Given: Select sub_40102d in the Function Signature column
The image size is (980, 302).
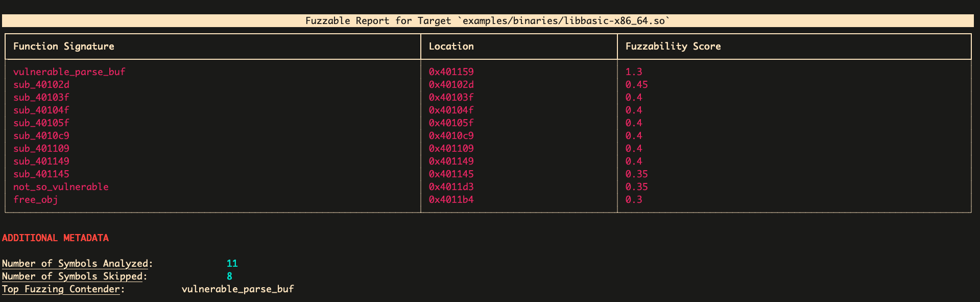Looking at the screenshot, I should (x=41, y=85).
